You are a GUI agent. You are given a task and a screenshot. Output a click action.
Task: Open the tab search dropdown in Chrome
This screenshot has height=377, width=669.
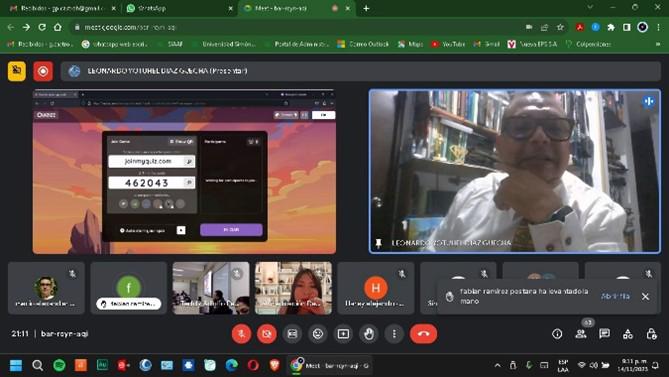coord(590,8)
